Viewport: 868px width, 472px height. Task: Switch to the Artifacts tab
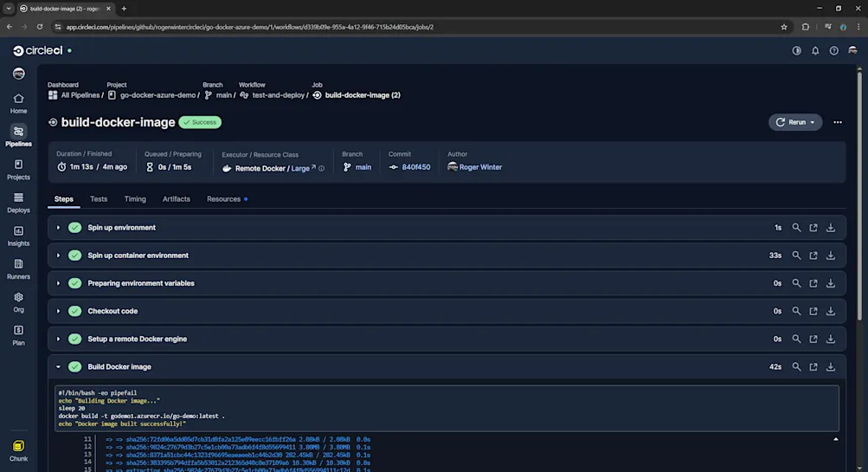(176, 199)
